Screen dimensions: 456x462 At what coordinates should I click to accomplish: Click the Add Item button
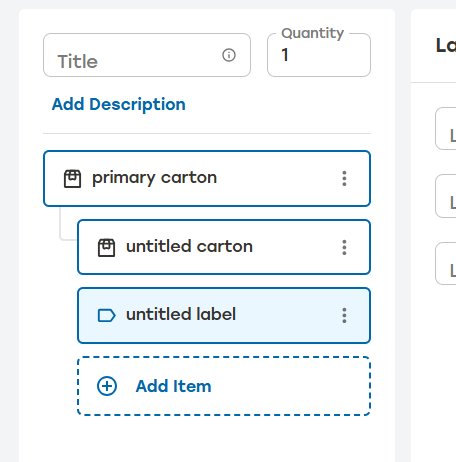(224, 386)
